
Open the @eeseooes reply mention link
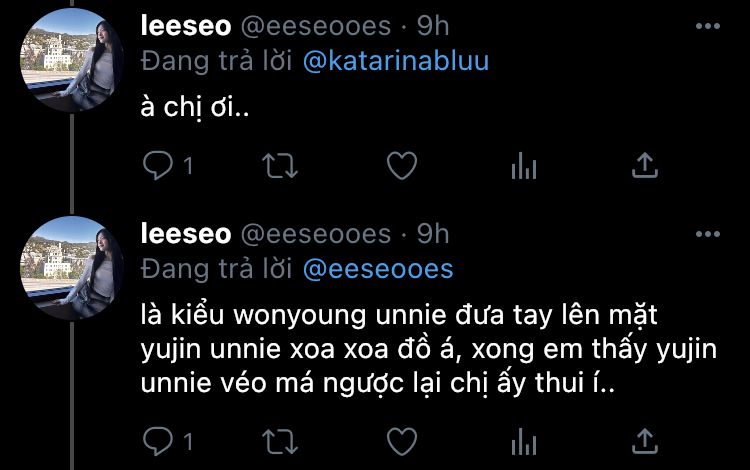378,269
